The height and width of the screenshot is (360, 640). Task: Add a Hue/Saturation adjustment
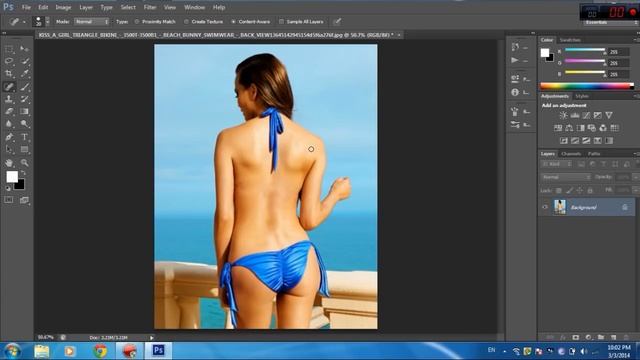coord(558,128)
